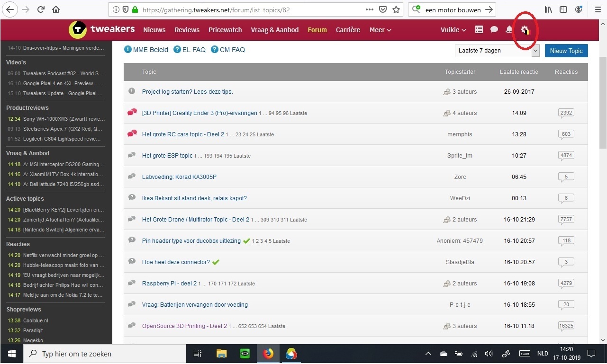Click the Firefox search box 'een motor bouwen'
The width and height of the screenshot is (607, 364).
(x=452, y=9)
